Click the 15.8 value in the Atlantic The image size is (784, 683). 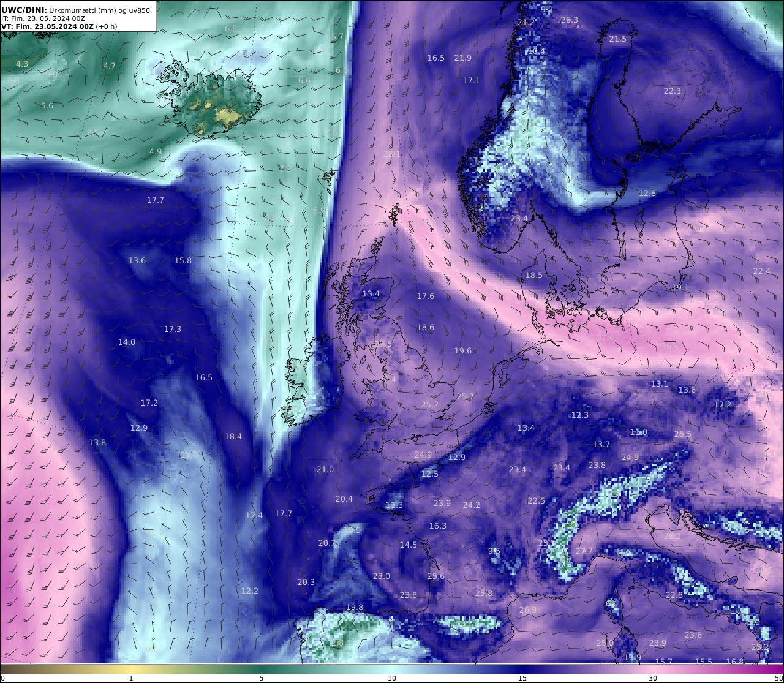(183, 260)
